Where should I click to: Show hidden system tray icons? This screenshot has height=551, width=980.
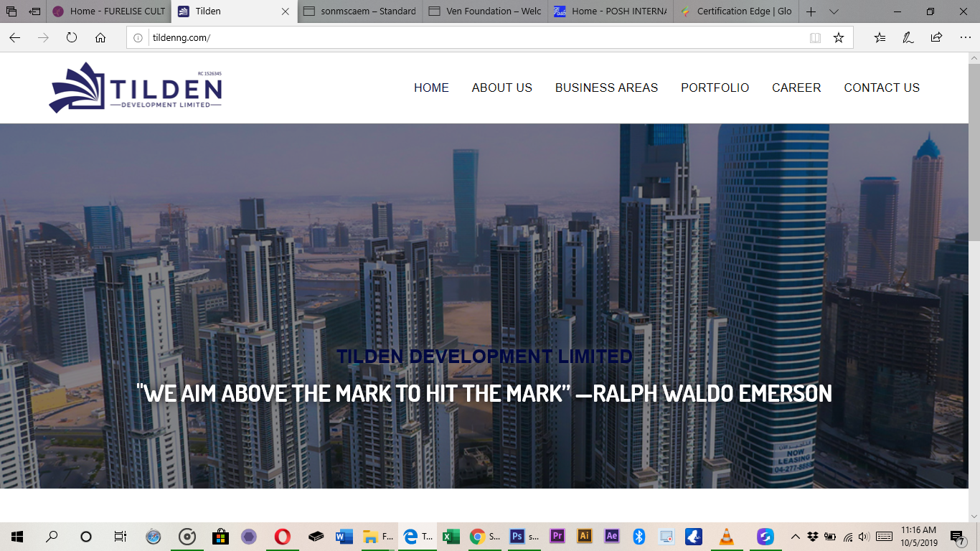796,537
